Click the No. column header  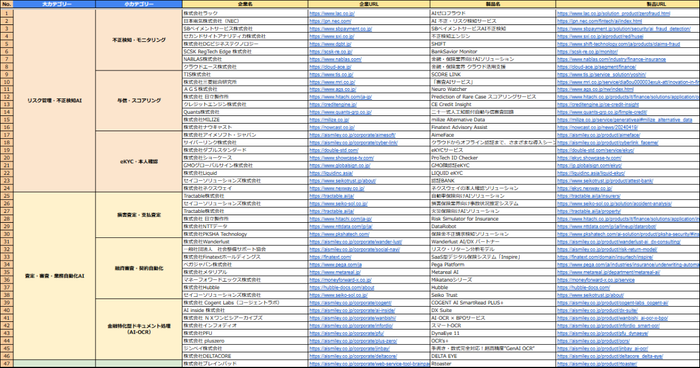[x=7, y=4]
